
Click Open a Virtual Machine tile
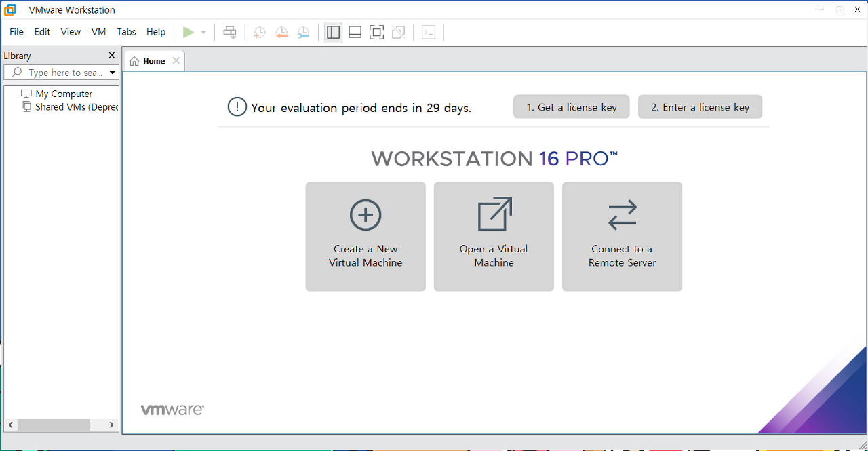[494, 237]
